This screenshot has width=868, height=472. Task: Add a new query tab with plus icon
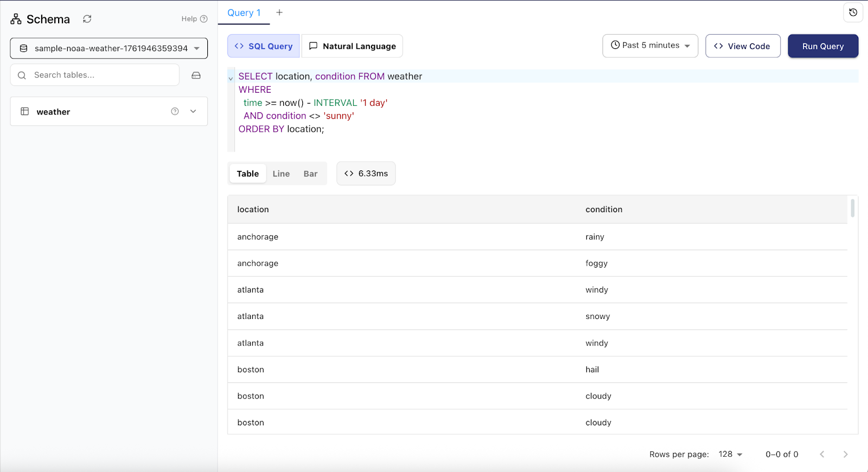click(279, 12)
